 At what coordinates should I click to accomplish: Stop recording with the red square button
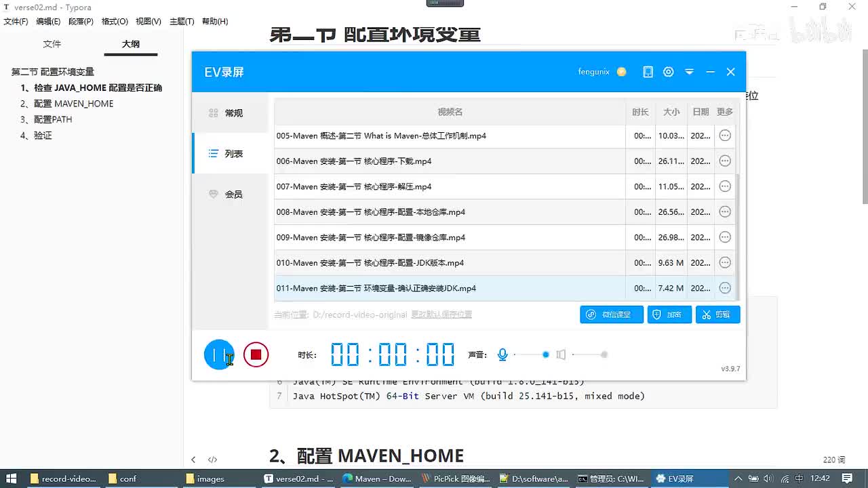[256, 354]
